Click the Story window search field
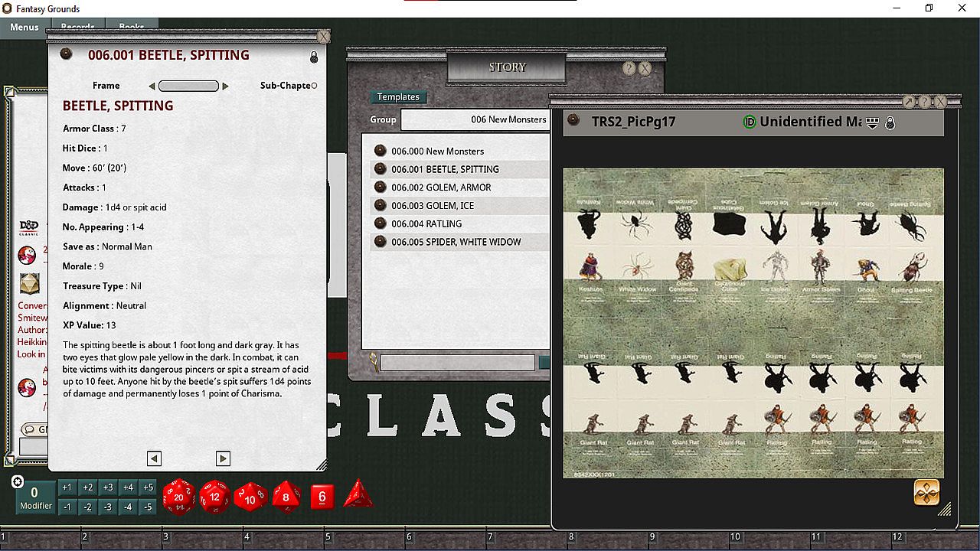This screenshot has width=980, height=551. pos(458,362)
